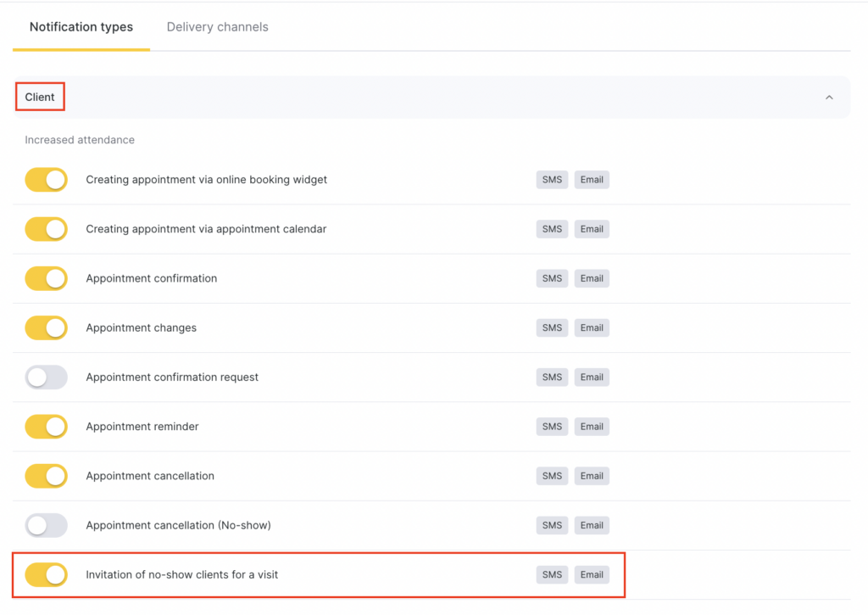868x615 pixels.
Task: Enable the Appointment confirmation request toggle
Action: (47, 377)
